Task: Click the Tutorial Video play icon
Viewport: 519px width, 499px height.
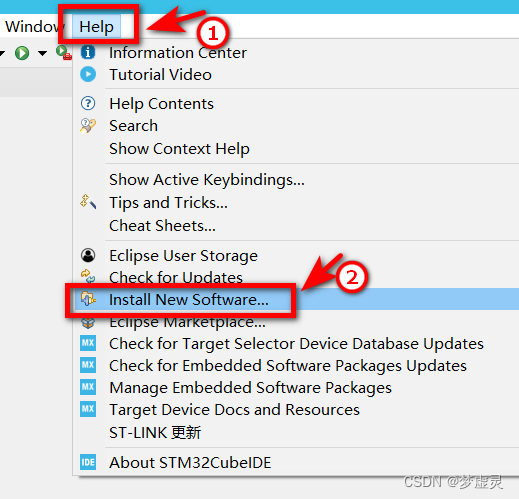Action: (x=88, y=74)
